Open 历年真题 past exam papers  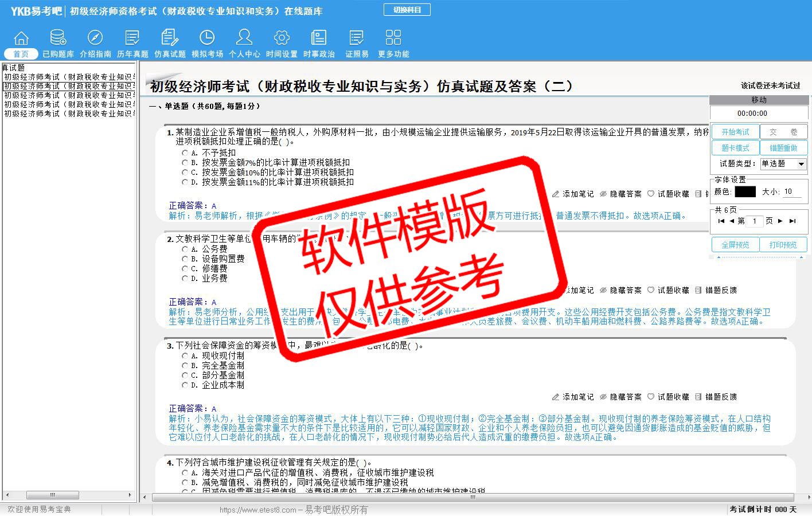[132, 38]
